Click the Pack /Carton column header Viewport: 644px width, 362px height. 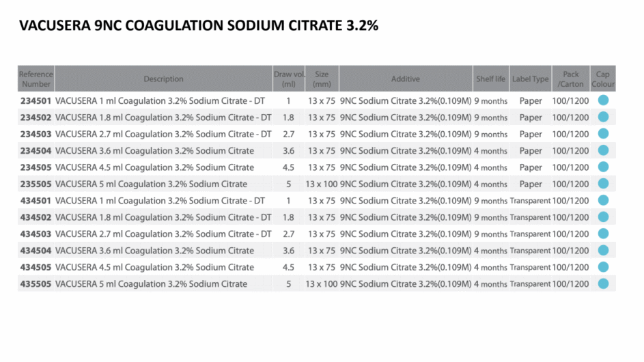tap(571, 79)
